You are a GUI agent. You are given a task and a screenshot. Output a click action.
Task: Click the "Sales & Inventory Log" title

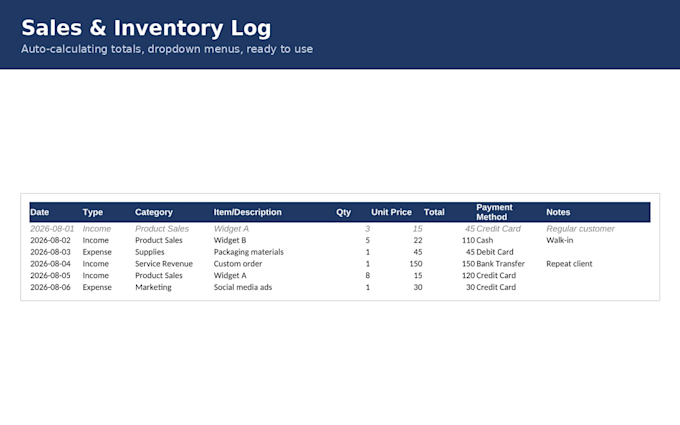[x=146, y=28]
